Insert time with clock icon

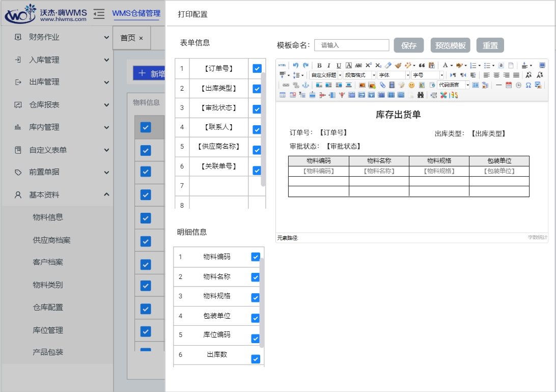point(518,85)
